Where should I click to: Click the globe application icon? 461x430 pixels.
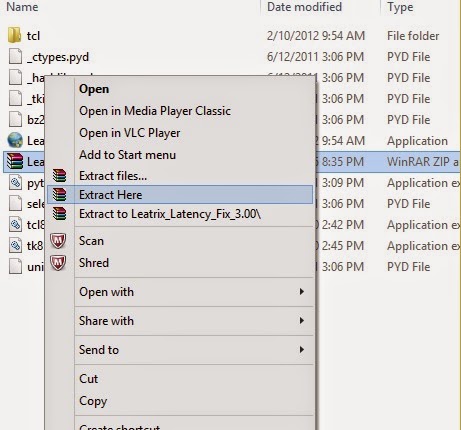pyautogui.click(x=15, y=140)
